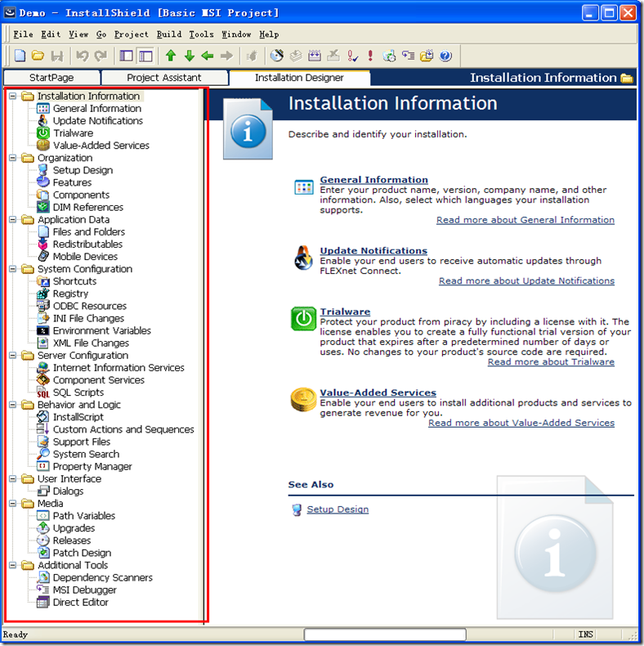This screenshot has width=644, height=646.
Task: Select Internet Information Services tree item
Action: click(119, 367)
